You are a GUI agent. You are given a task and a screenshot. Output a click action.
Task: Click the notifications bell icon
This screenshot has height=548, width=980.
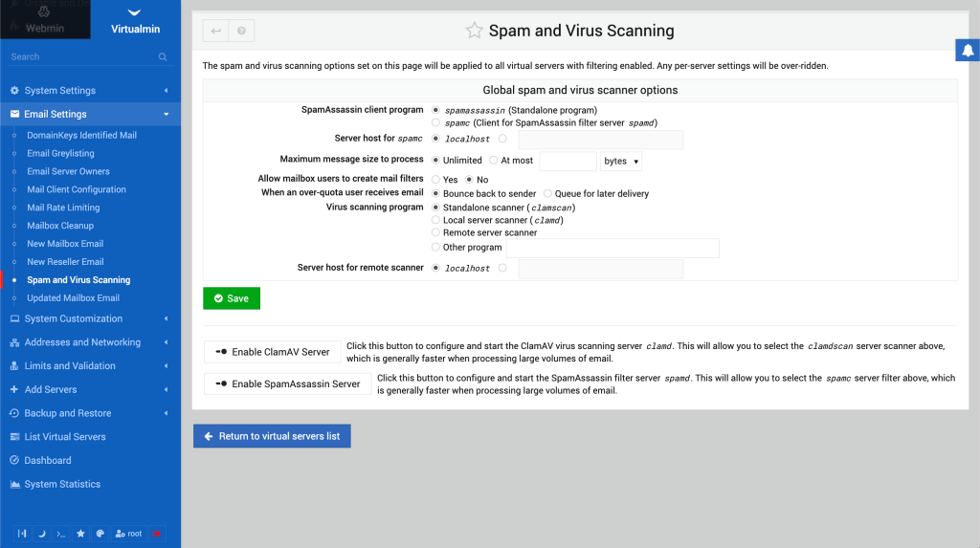[968, 51]
